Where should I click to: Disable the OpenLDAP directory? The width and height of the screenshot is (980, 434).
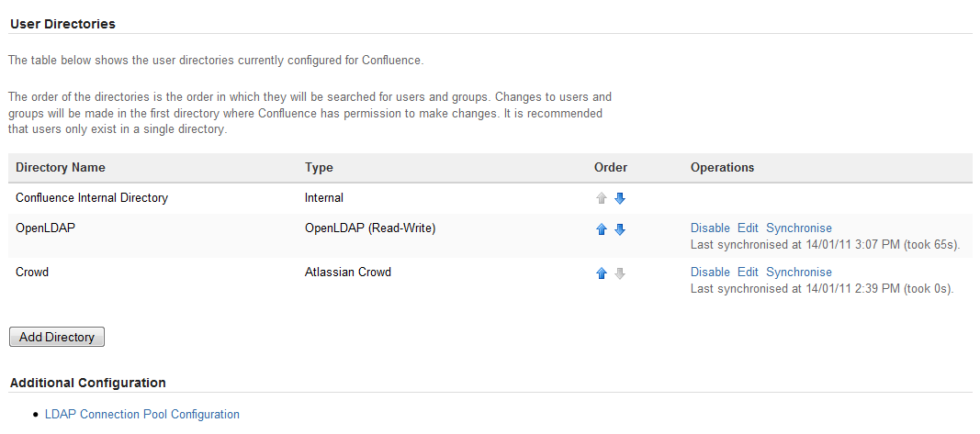coord(710,228)
